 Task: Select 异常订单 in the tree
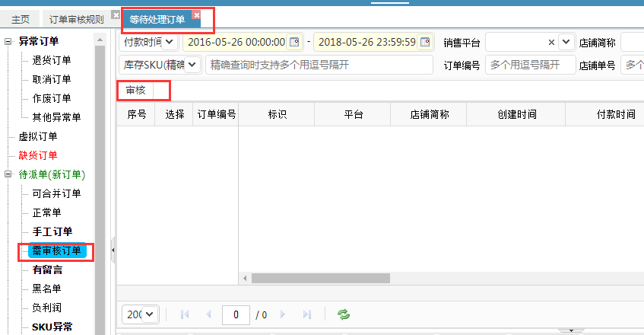tap(39, 41)
